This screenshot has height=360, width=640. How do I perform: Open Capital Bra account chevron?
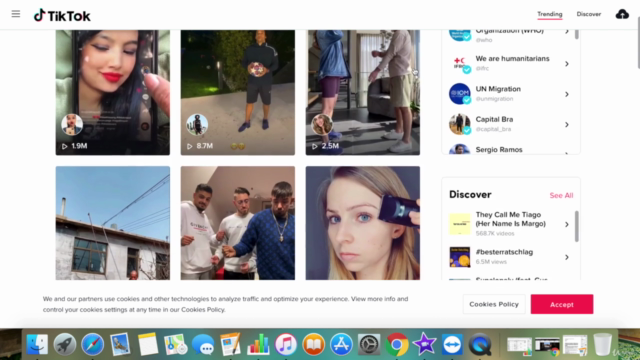pos(567,124)
